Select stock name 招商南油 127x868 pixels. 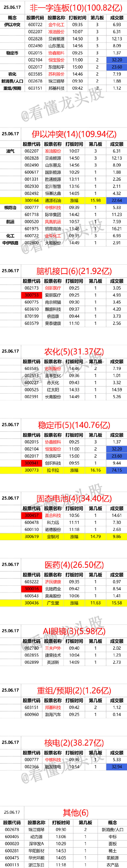(x=53, y=229)
